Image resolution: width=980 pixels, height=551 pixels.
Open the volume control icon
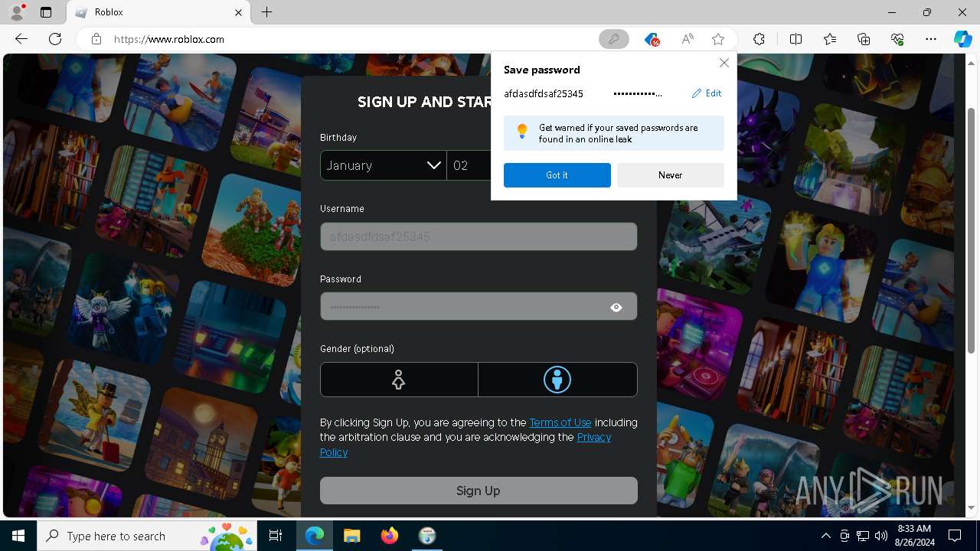[881, 536]
